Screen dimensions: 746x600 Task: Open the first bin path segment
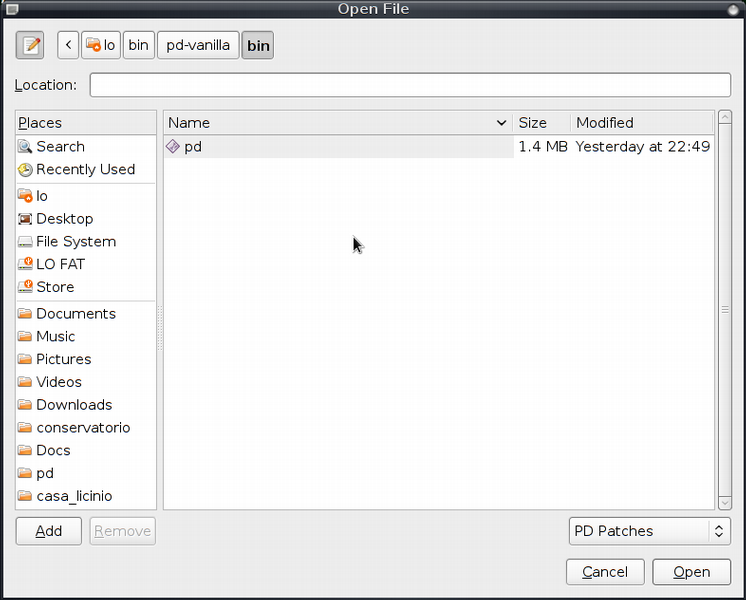click(x=138, y=45)
